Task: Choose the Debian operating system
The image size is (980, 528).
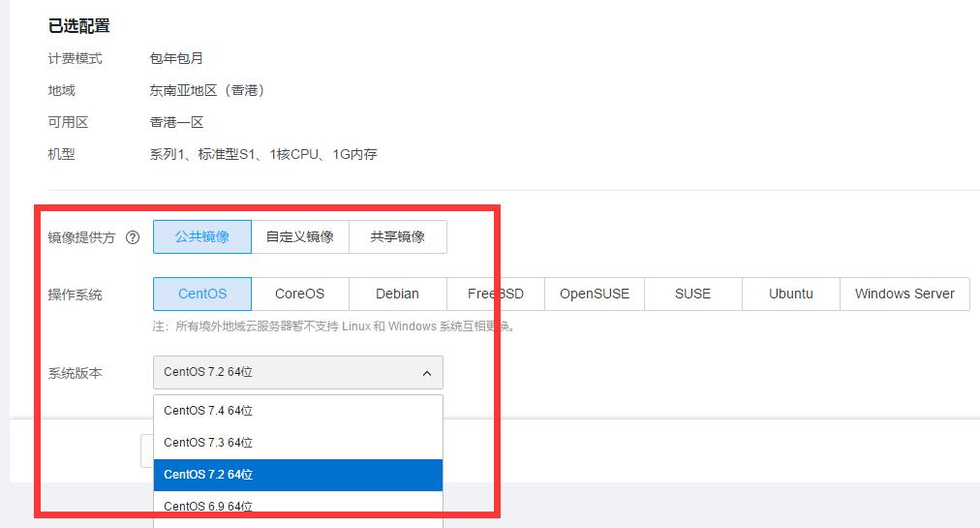Action: click(x=397, y=294)
